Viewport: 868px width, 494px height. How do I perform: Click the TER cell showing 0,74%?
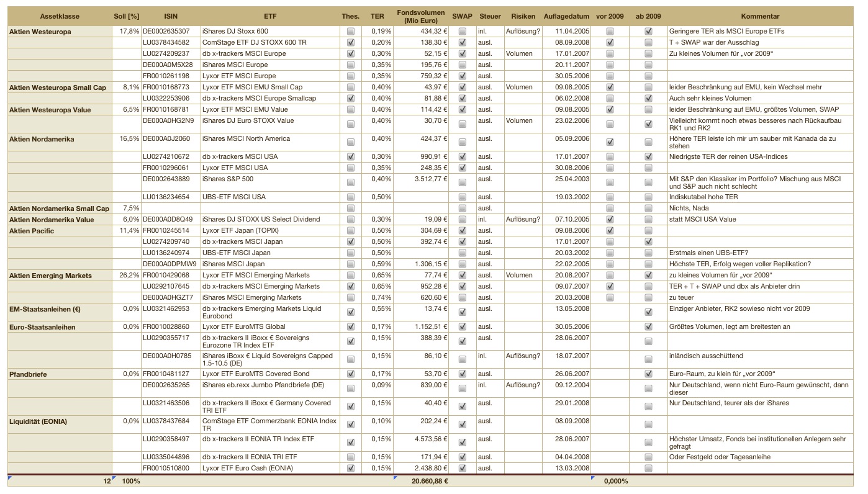click(377, 297)
